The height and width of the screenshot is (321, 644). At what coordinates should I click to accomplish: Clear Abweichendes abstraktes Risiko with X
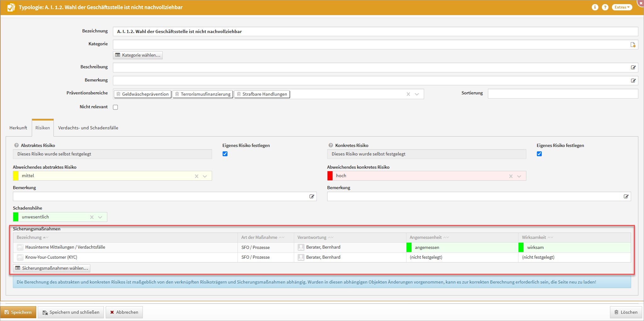[x=197, y=176]
